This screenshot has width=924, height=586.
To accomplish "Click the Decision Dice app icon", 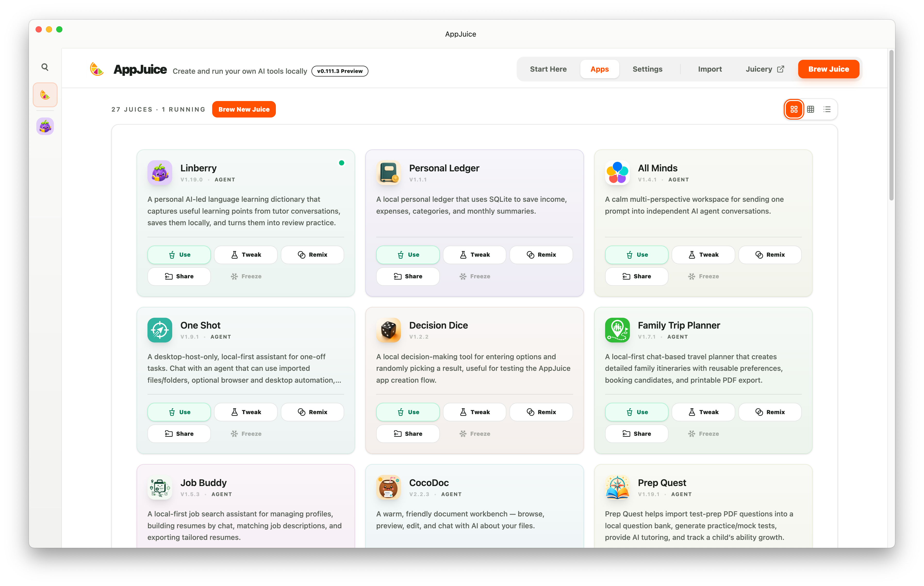I will tap(388, 330).
